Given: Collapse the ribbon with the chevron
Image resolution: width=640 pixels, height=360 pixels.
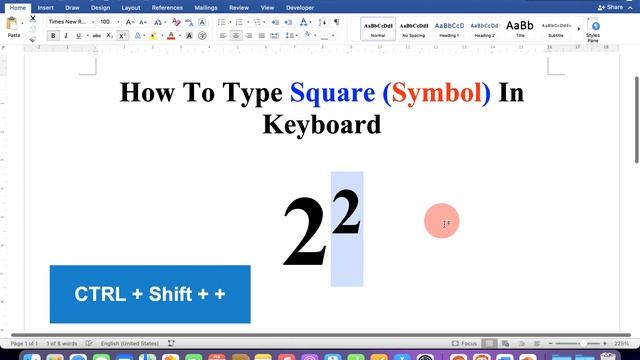Looking at the screenshot, I should click(630, 8).
